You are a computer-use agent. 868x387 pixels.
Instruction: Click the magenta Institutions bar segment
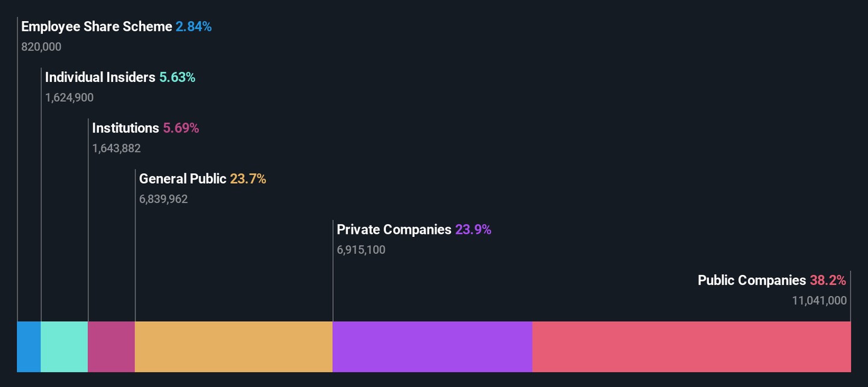[112, 347]
